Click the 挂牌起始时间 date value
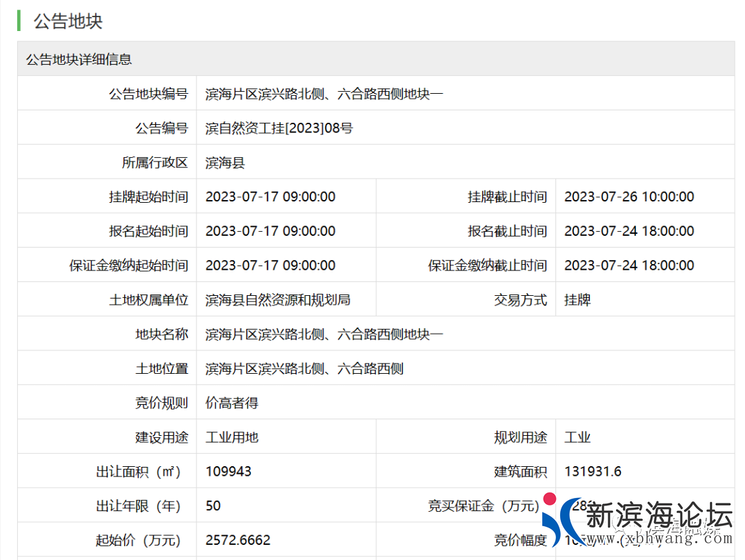The width and height of the screenshot is (745, 560). tap(270, 197)
